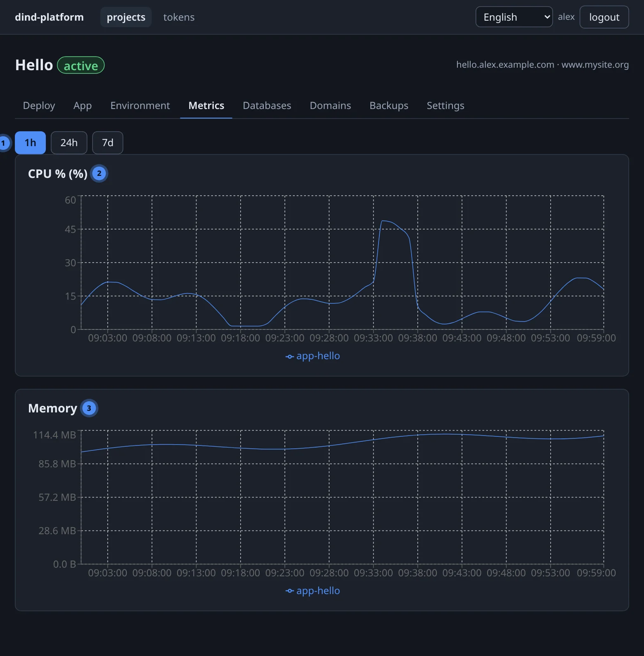Switch to the Deploy tab
This screenshot has height=656, width=644.
pyautogui.click(x=39, y=106)
